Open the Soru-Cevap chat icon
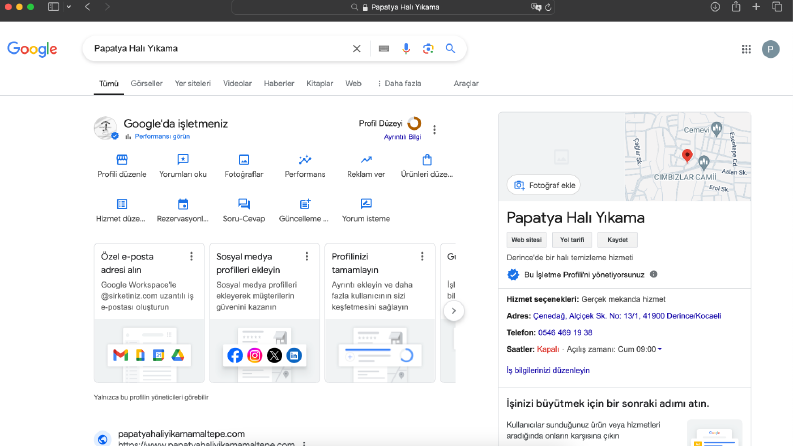The height and width of the screenshot is (446, 793). tap(244, 204)
